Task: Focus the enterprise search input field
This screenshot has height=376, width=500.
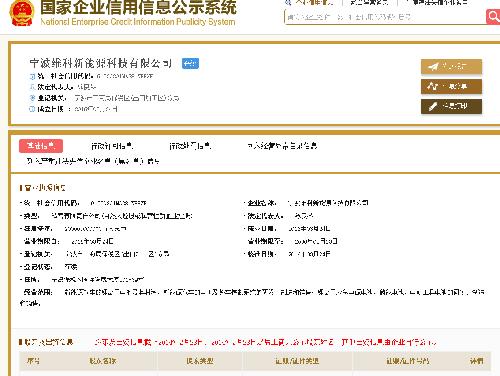Action: click(385, 17)
